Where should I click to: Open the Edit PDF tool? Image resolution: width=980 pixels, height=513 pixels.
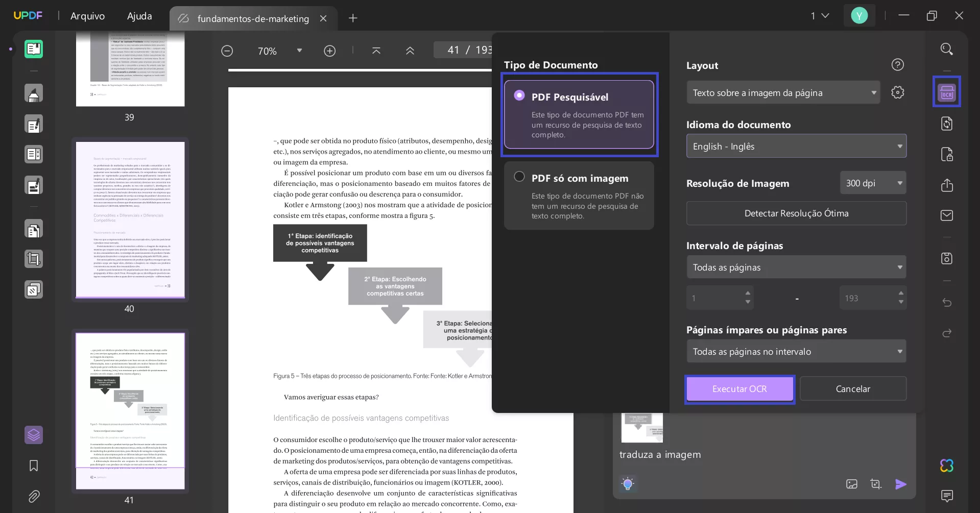[x=34, y=124]
